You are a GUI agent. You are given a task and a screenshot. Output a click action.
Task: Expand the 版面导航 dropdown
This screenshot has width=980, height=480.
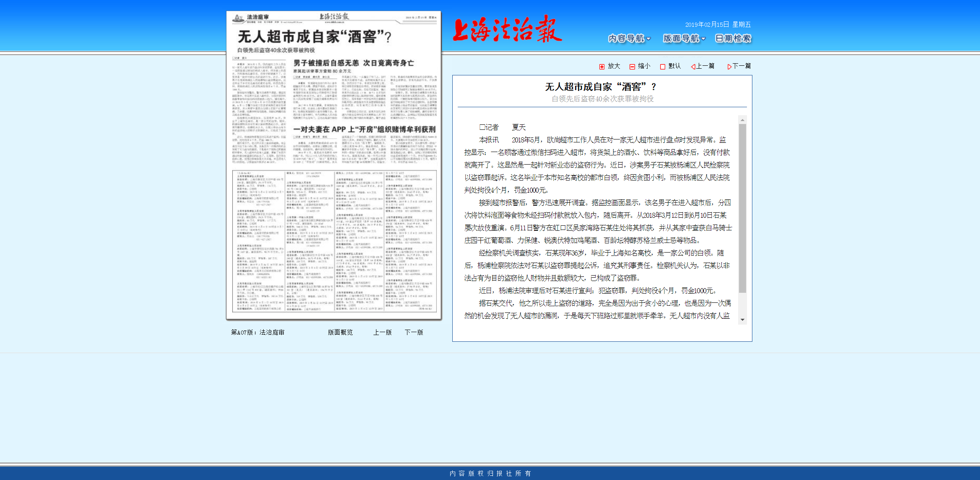[682, 38]
